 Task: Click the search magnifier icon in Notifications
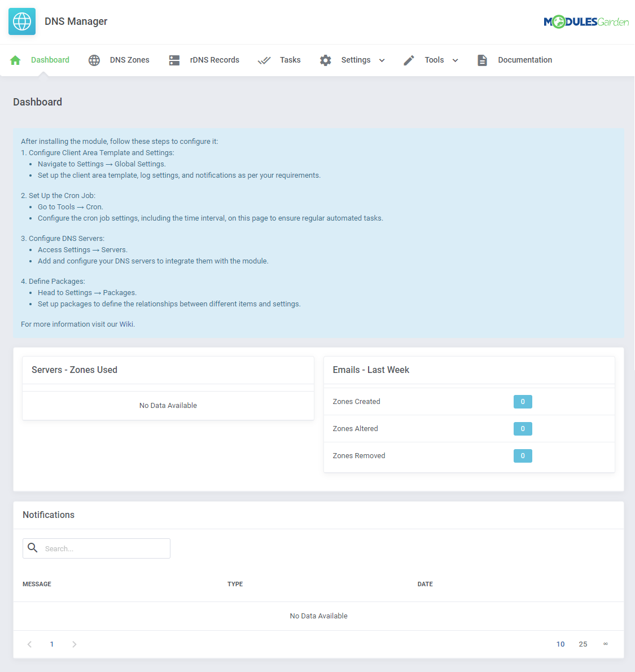coord(33,548)
